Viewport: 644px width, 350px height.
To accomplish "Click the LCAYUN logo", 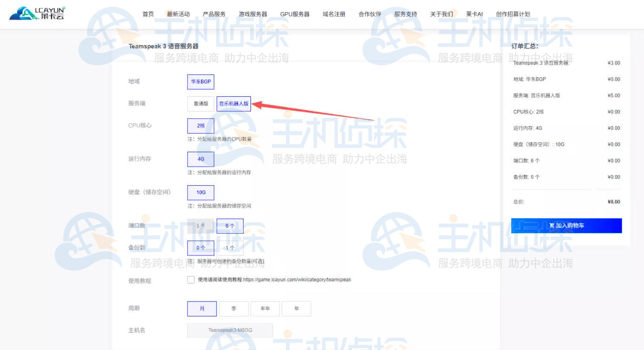I will tap(37, 13).
